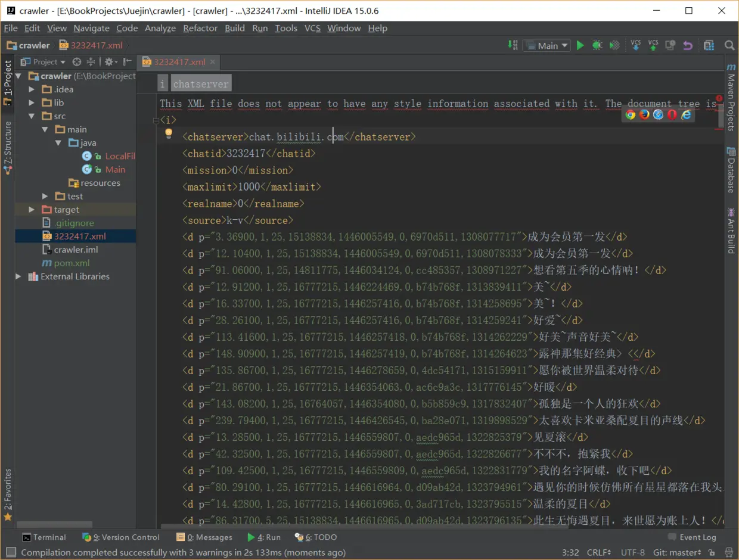Open Search Everywhere magnifier

[729, 45]
